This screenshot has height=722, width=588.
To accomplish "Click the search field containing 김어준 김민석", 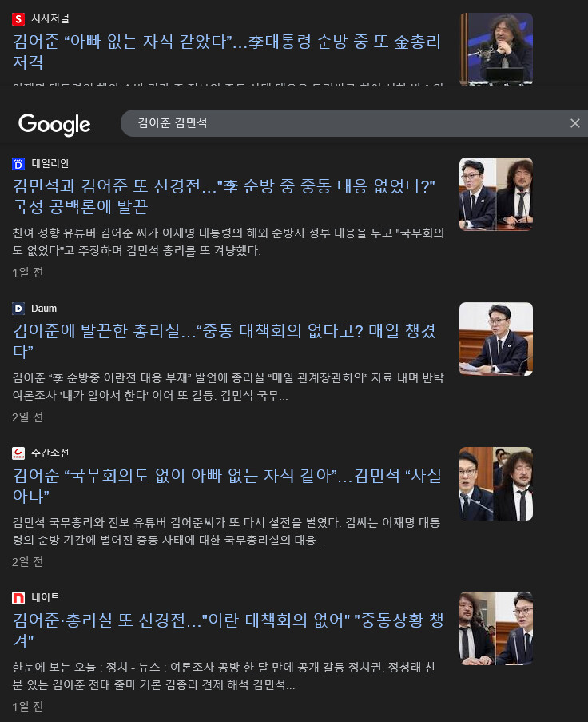I will click(x=354, y=123).
